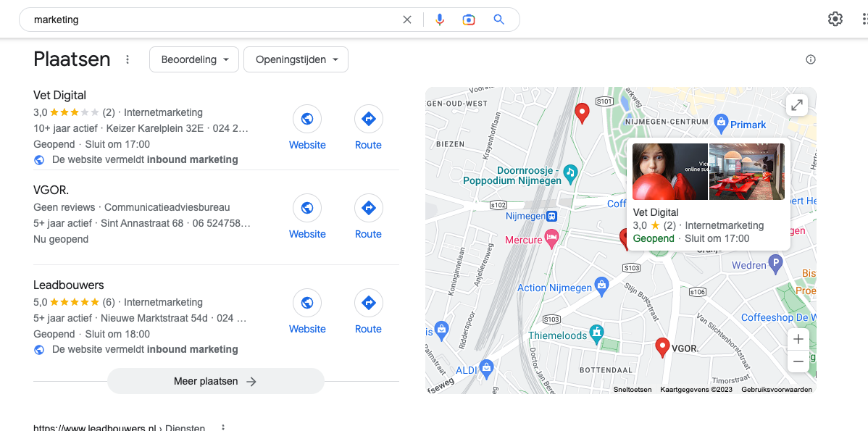Open the Beoordeling filter dropdown
Screen dimensions: 868x431
pos(193,59)
